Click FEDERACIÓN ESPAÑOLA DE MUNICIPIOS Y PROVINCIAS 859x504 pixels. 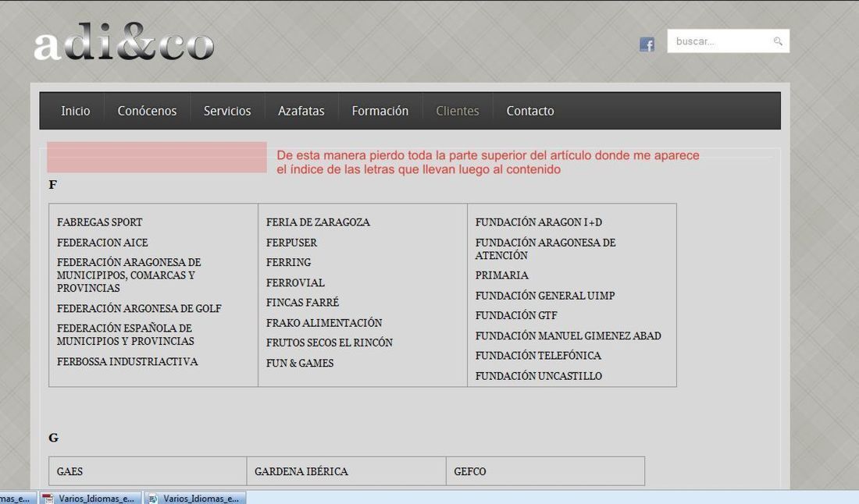click(126, 335)
